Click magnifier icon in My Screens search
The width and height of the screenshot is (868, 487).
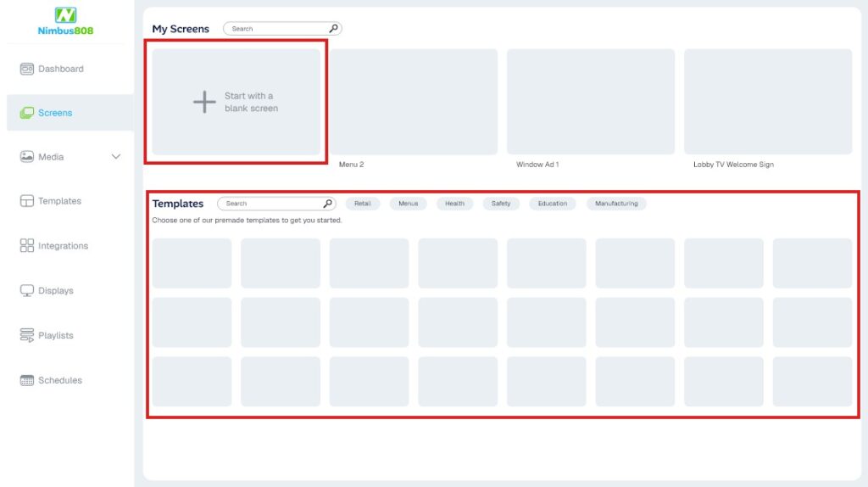333,29
